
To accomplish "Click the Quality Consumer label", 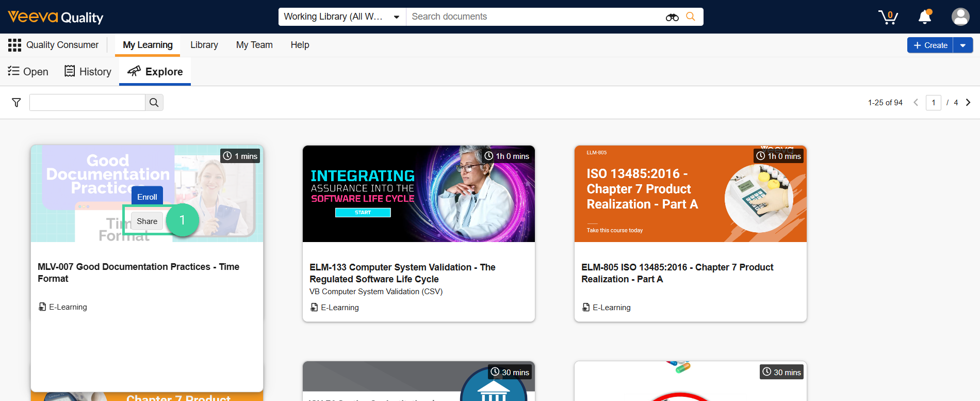I will coord(62,45).
